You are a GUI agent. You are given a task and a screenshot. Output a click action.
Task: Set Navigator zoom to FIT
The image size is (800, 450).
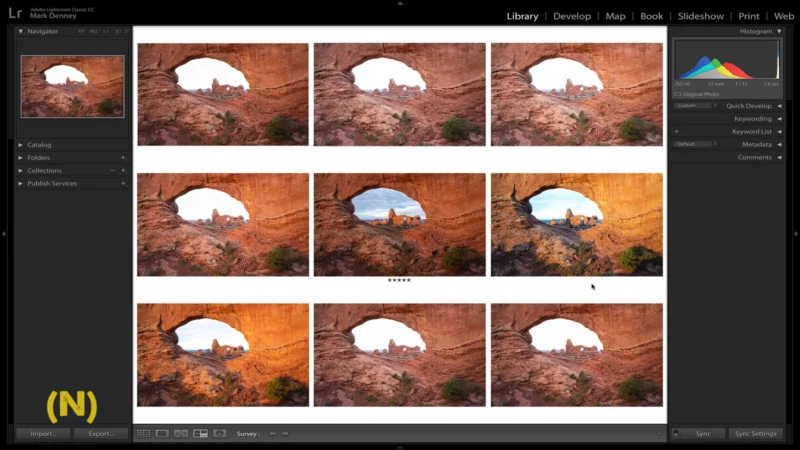tap(82, 32)
